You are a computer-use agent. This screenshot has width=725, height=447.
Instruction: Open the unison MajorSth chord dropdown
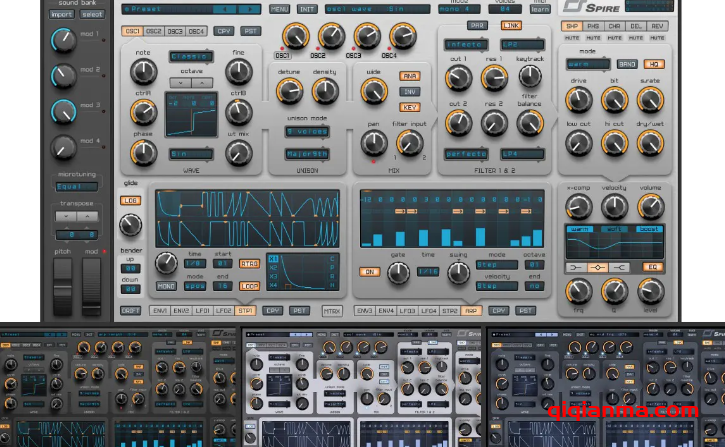(x=307, y=153)
